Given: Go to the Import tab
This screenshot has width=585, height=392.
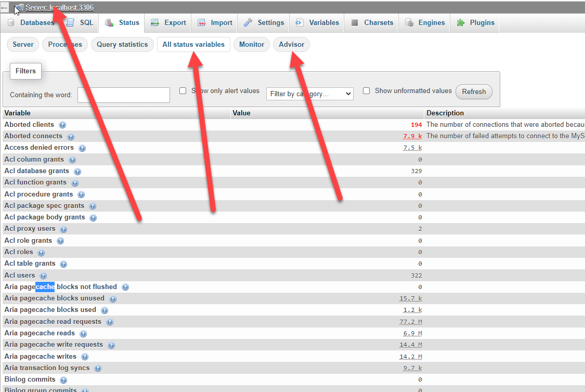Looking at the screenshot, I should 215,23.
